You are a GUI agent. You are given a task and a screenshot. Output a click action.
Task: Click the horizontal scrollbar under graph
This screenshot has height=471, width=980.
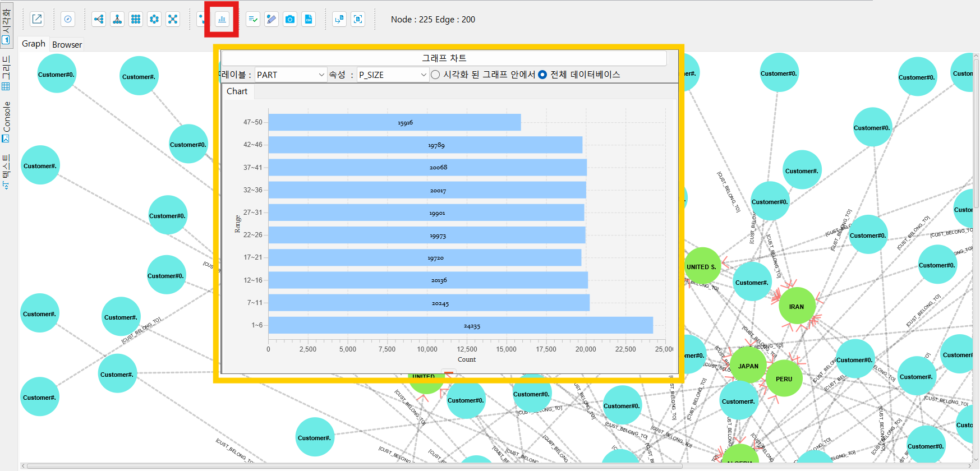(x=355, y=466)
